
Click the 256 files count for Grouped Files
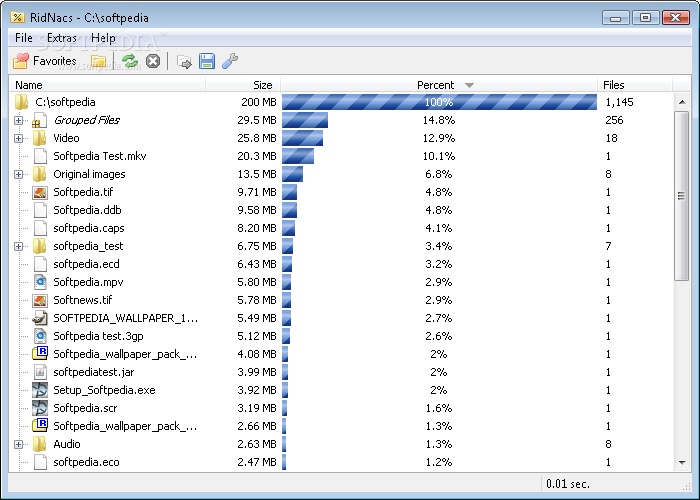pyautogui.click(x=614, y=120)
